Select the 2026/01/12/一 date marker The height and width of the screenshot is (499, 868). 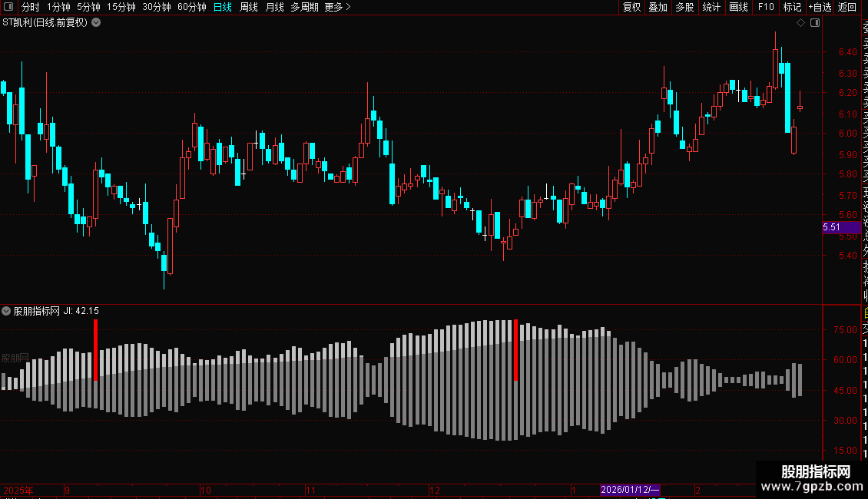click(630, 490)
